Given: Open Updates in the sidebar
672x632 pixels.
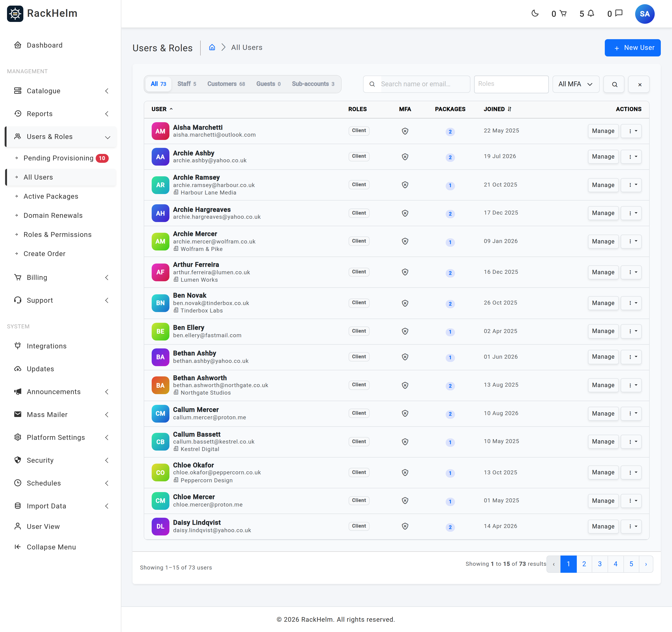Looking at the screenshot, I should [61, 368].
